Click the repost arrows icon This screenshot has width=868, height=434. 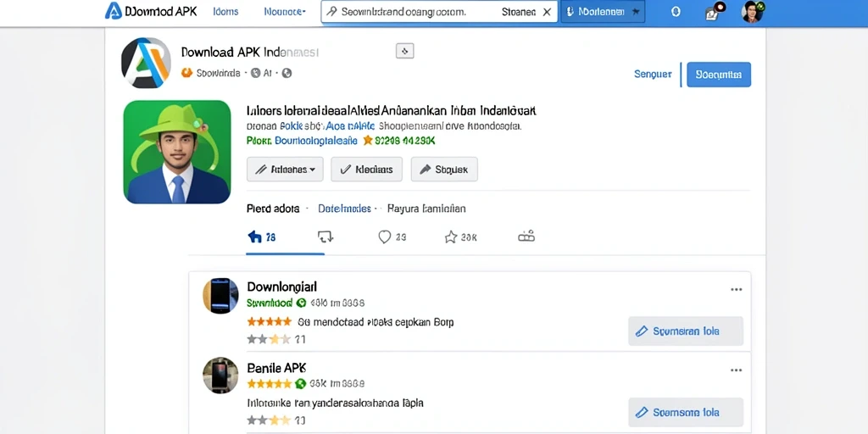[325, 237]
